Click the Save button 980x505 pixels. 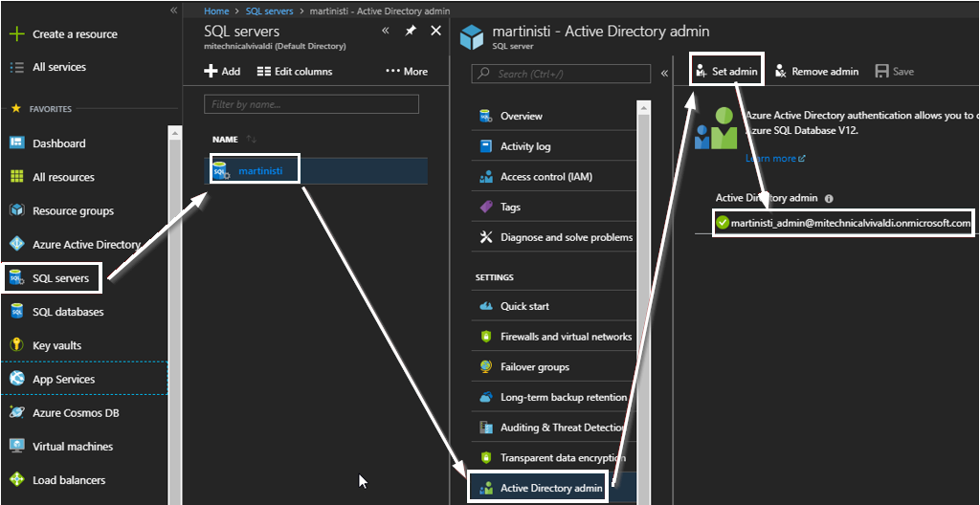click(x=895, y=71)
